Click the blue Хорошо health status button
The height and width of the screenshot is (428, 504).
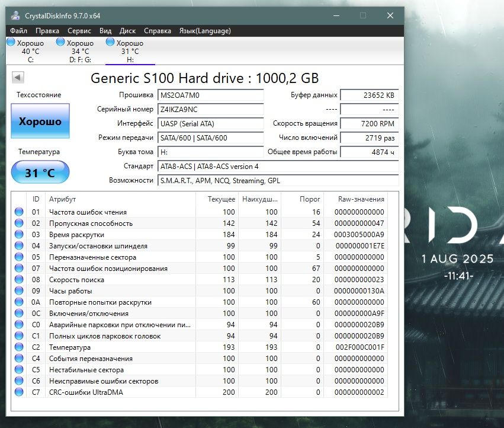tap(40, 121)
